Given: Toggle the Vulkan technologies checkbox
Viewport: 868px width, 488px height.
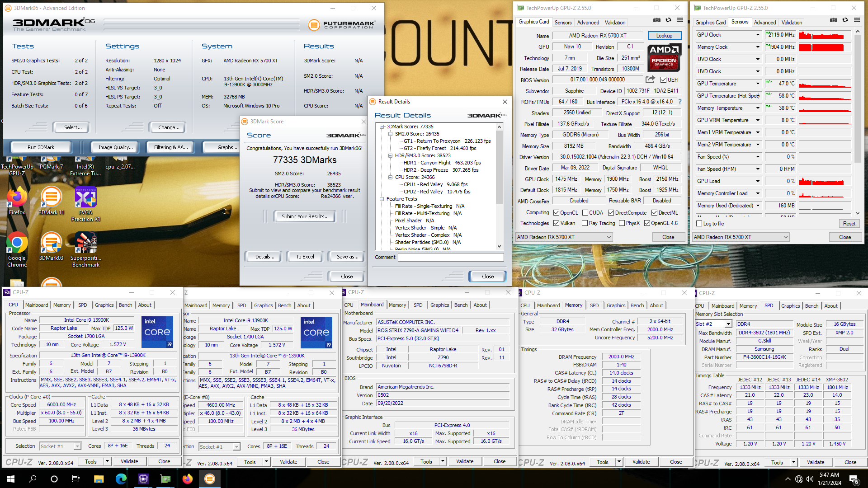Looking at the screenshot, I should coord(556,223).
